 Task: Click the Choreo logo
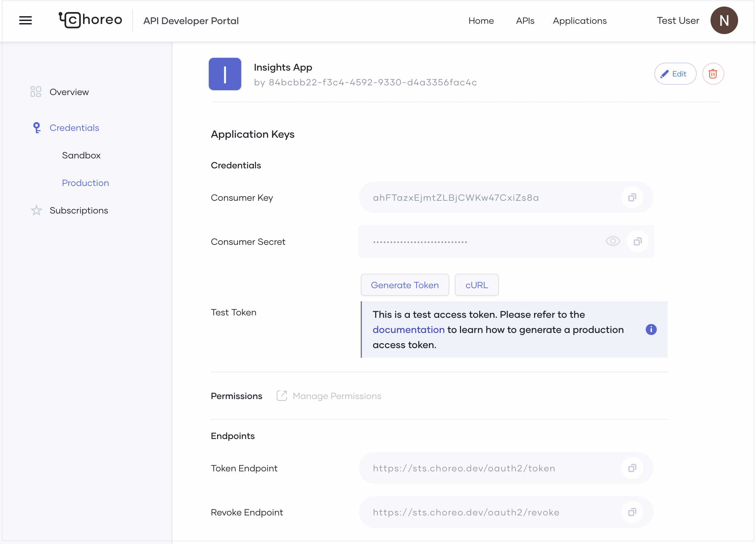(90, 20)
